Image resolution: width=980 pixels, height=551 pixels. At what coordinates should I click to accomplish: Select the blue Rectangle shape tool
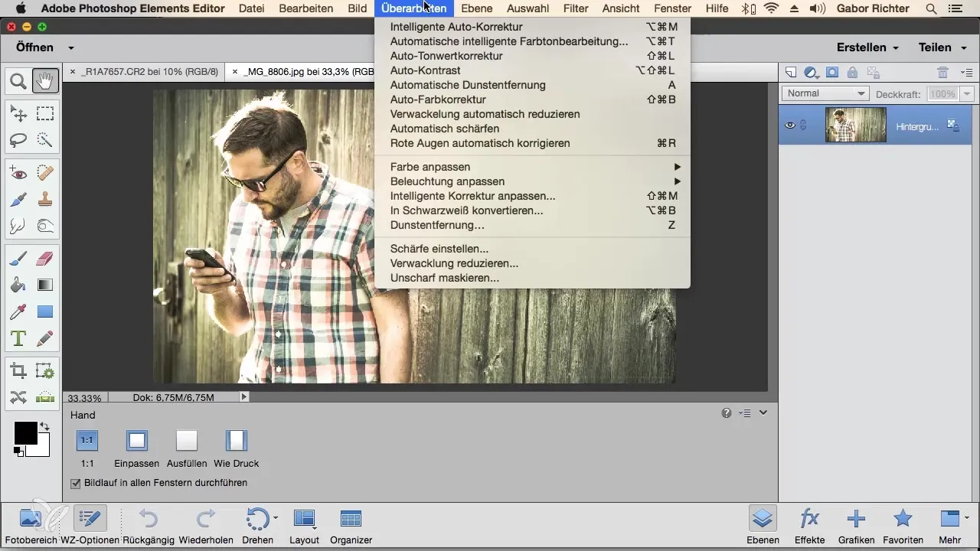[45, 311]
